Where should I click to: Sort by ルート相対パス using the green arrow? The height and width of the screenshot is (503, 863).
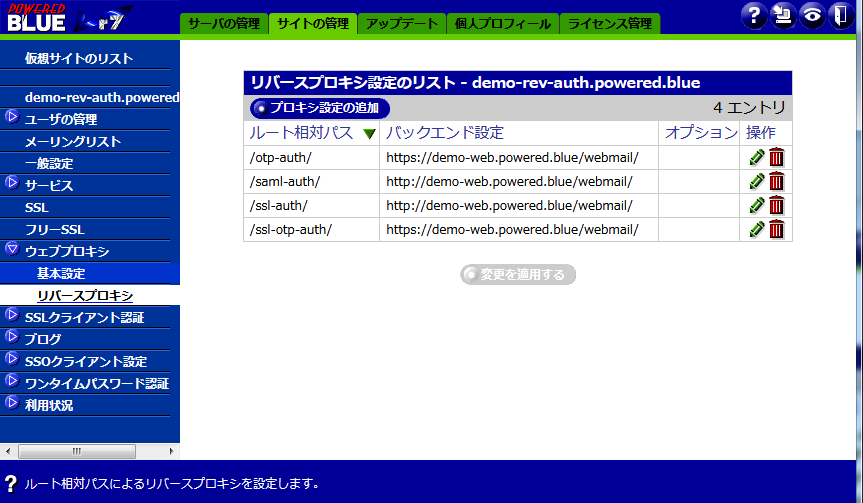click(x=369, y=133)
